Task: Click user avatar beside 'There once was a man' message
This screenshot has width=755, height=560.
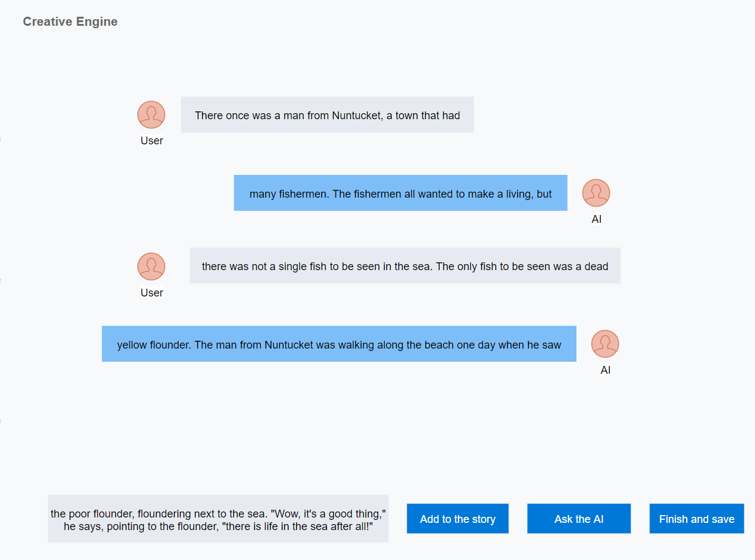Action: [152, 114]
